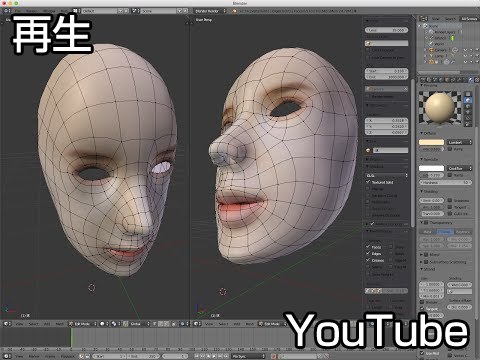Open the viewport shading mode icon menu

tap(102, 324)
